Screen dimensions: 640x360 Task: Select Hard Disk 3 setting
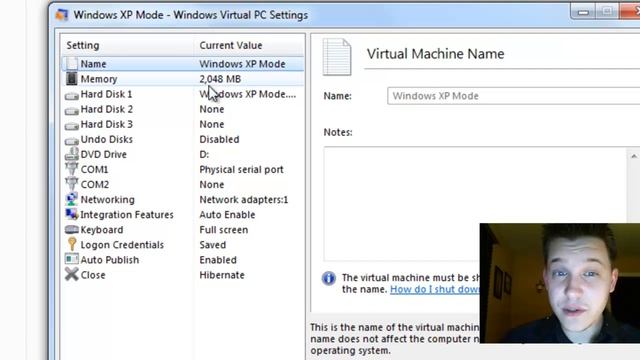click(x=107, y=124)
